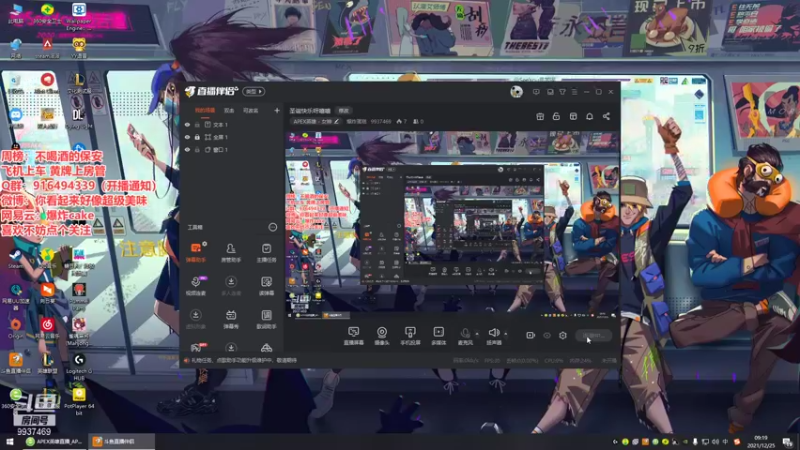Select the 窗口 1 layer row
This screenshot has width=800, height=450.
pyautogui.click(x=232, y=150)
